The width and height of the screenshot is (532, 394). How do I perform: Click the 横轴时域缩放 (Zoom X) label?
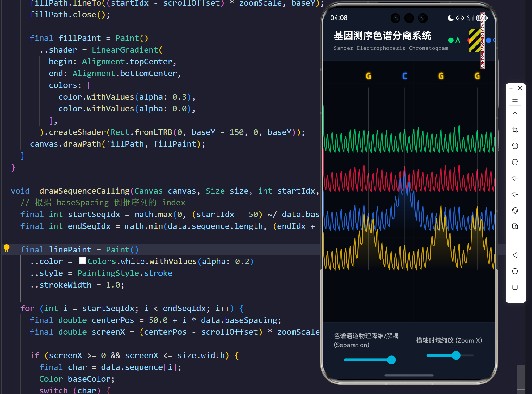[449, 340]
